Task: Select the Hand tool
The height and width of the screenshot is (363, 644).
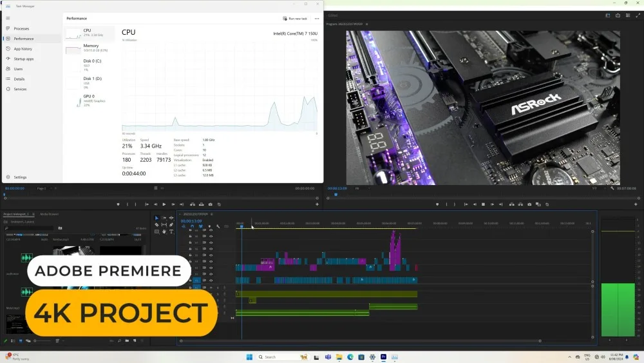Action: coord(164,231)
